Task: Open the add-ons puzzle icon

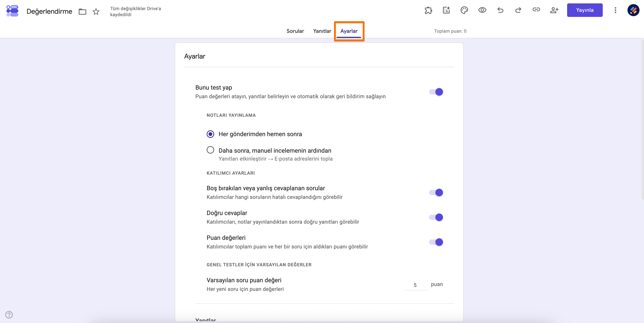Action: pos(428,10)
